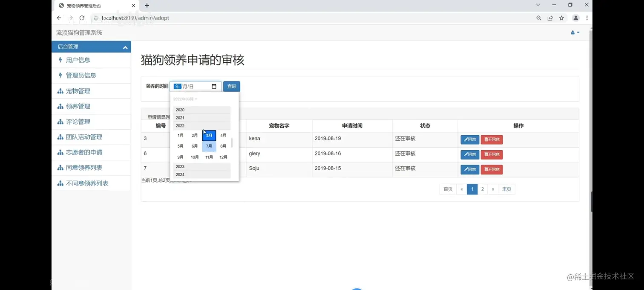644x290 pixels.
Task: Select 1月 in the month grid
Action: click(x=181, y=135)
